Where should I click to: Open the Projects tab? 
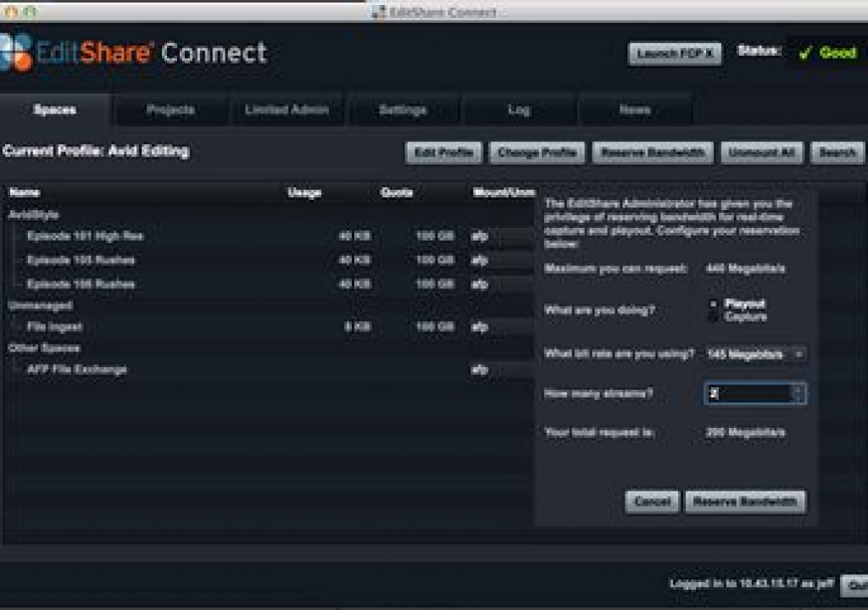pyautogui.click(x=170, y=109)
